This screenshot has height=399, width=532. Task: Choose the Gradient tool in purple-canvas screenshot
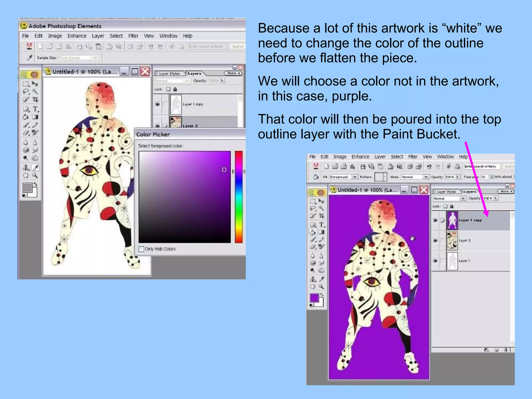(322, 232)
